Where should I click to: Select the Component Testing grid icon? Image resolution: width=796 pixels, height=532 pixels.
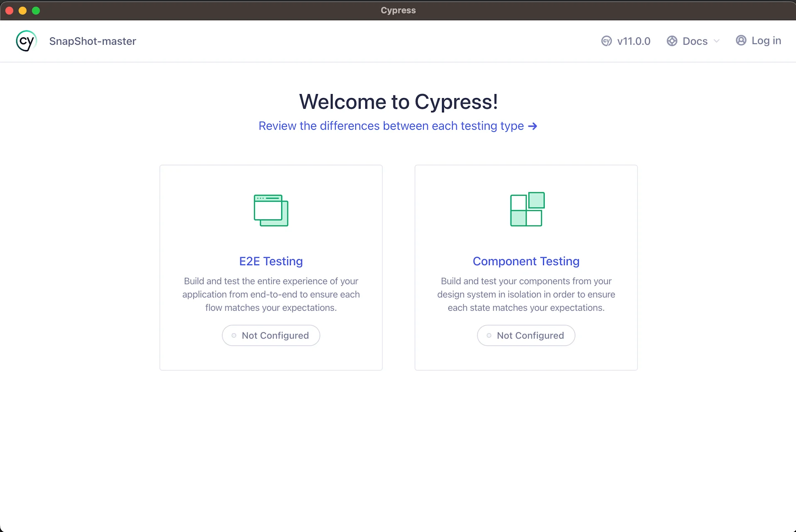pos(527,210)
